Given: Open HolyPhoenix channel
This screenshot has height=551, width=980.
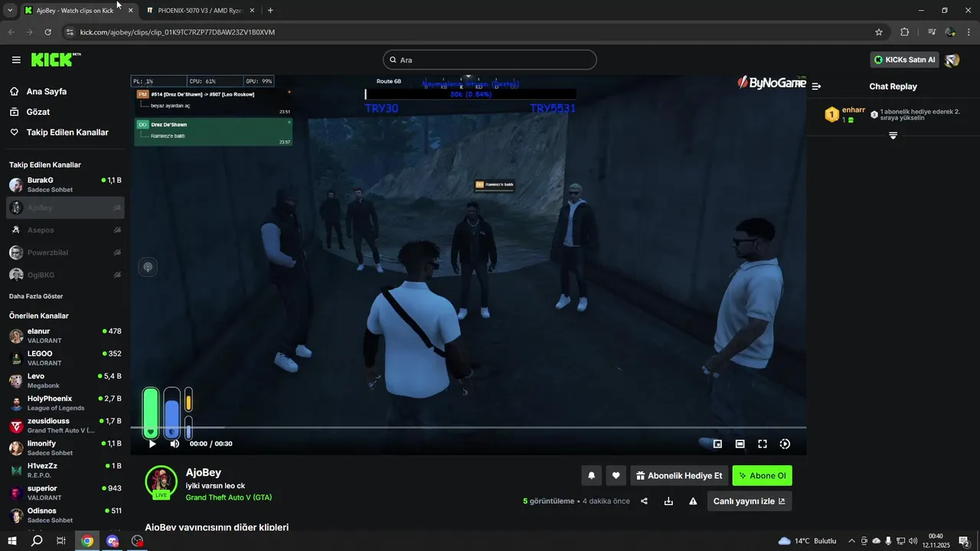Looking at the screenshot, I should pos(65,403).
